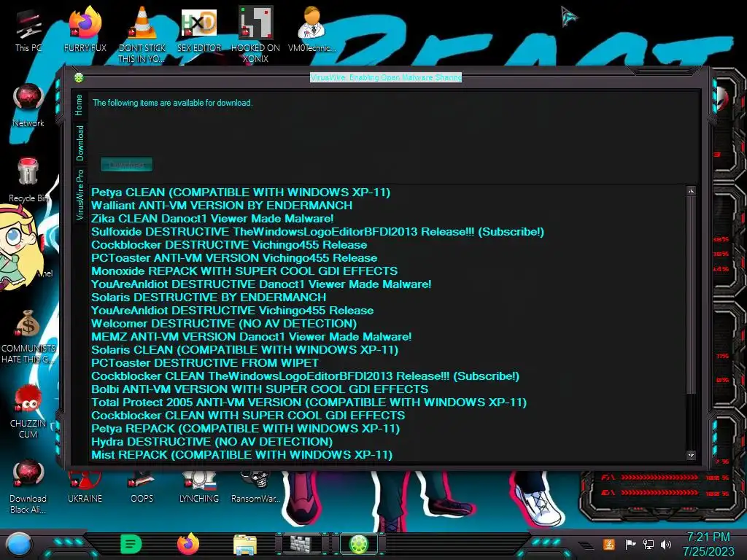The height and width of the screenshot is (560, 747).
Task: Open the HOOKED ON XONIX desktop icon
Action: click(x=255, y=34)
